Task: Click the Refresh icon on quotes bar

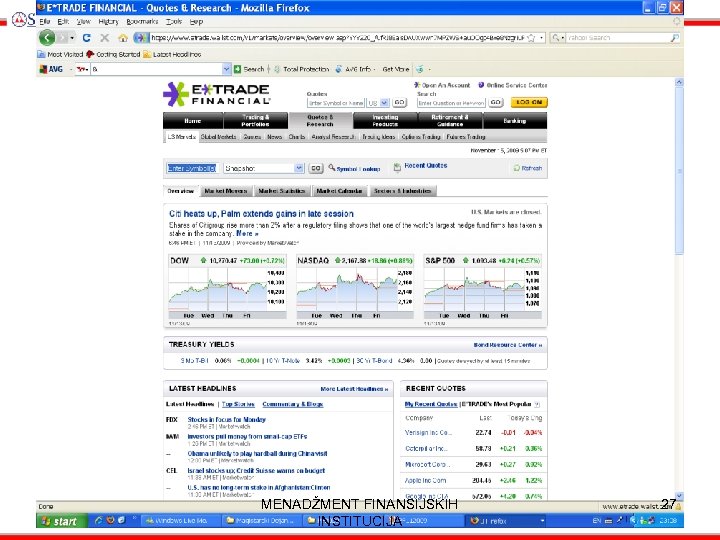Action: point(517,168)
